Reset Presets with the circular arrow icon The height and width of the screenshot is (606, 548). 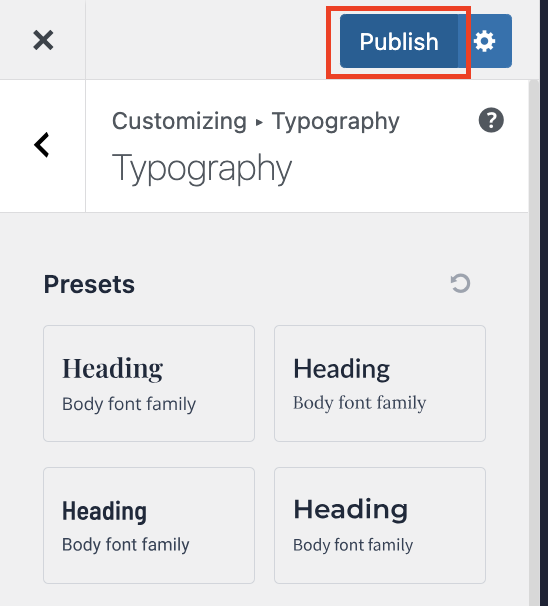(460, 283)
